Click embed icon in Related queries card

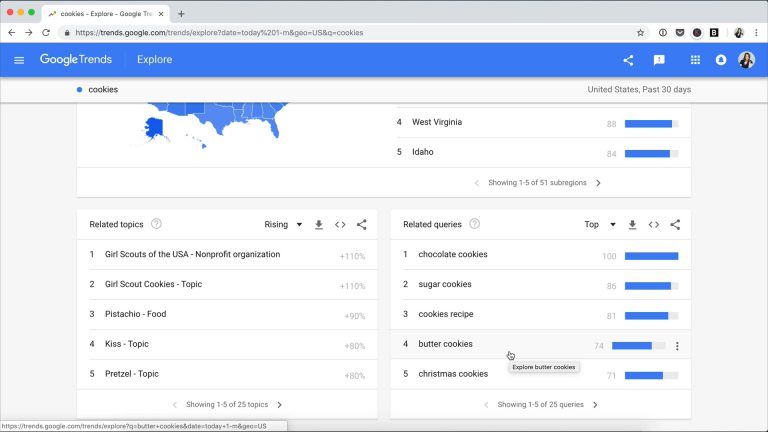[x=654, y=225]
